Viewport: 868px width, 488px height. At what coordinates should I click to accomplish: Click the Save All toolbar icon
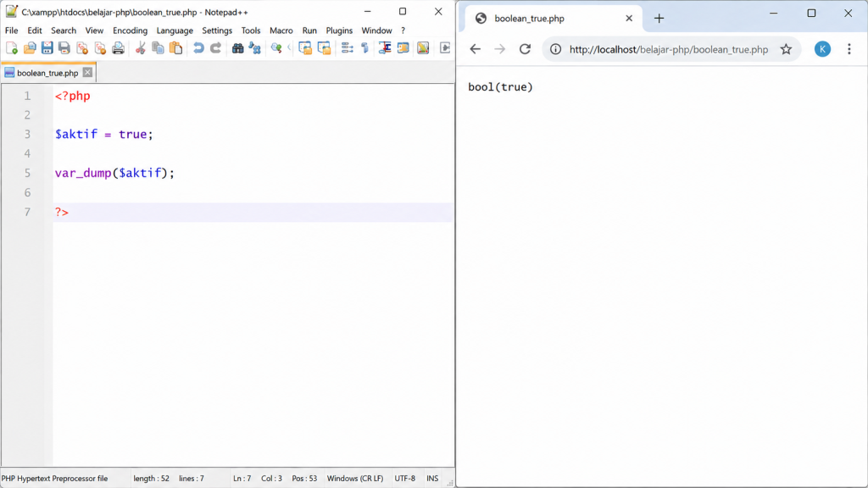pyautogui.click(x=64, y=48)
